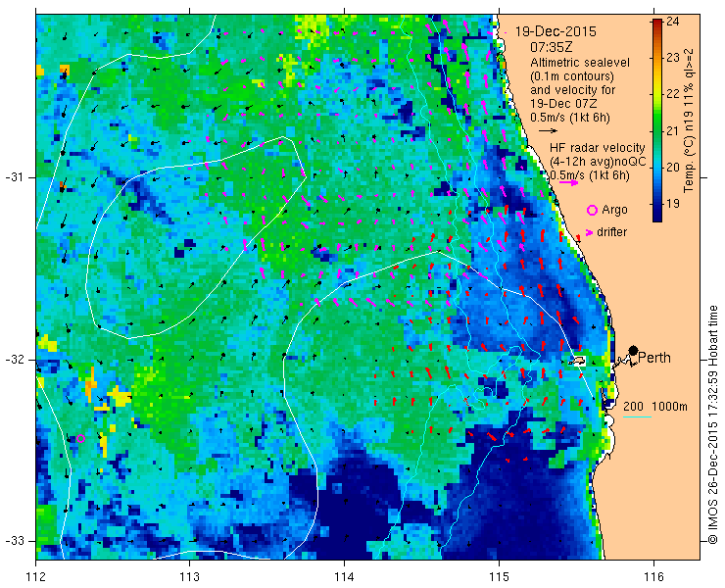
Task: Click the 24 label on the temperature scale
Action: [x=674, y=22]
